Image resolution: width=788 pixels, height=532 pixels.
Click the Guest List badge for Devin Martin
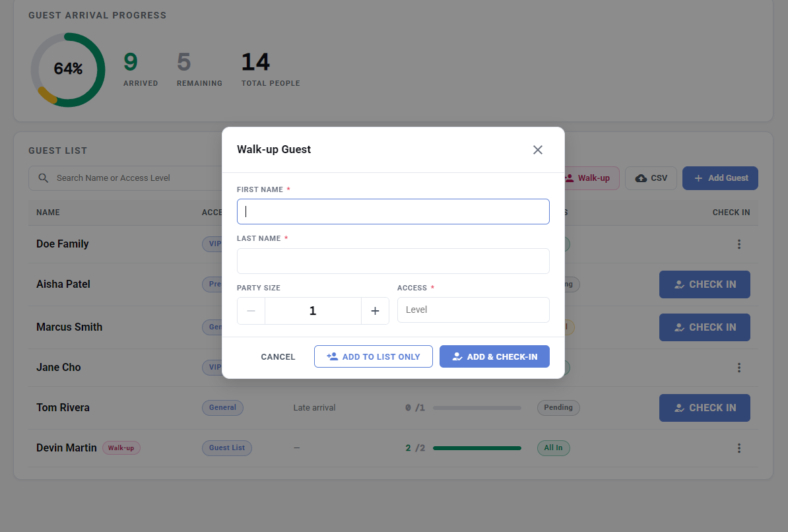coord(226,448)
